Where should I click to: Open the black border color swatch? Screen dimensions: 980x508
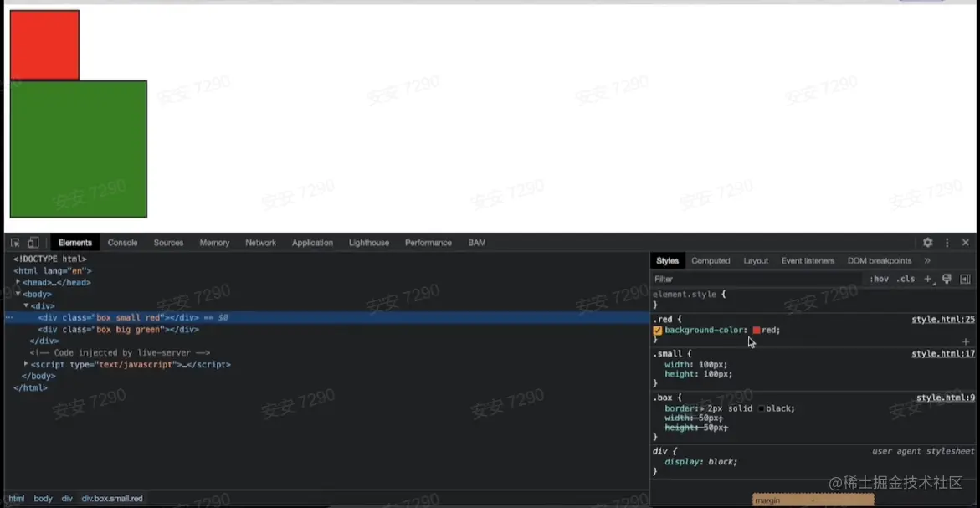[761, 408]
